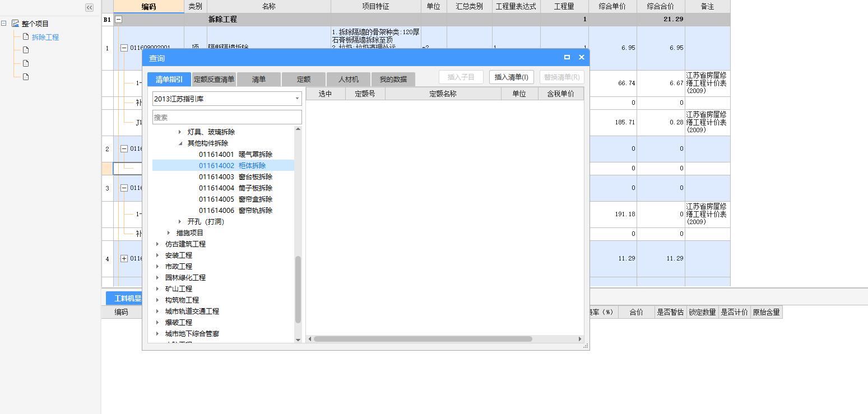868x414 pixels.
Task: Select 城市轨道交通工程 in the tree
Action: (192, 311)
